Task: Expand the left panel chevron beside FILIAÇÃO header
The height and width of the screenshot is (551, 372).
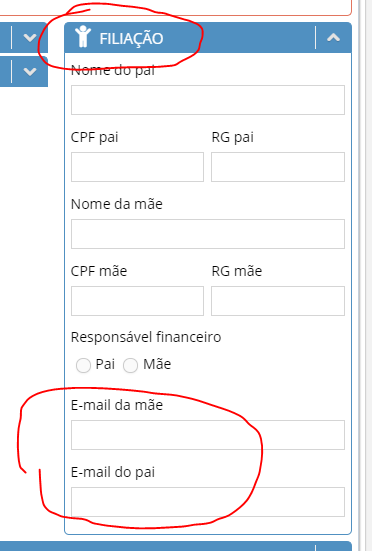Action: 30,37
